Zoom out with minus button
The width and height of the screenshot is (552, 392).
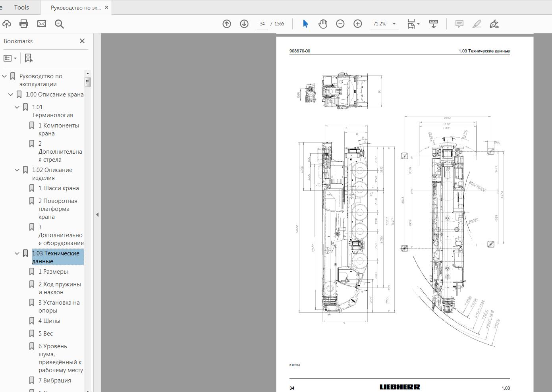pos(340,24)
